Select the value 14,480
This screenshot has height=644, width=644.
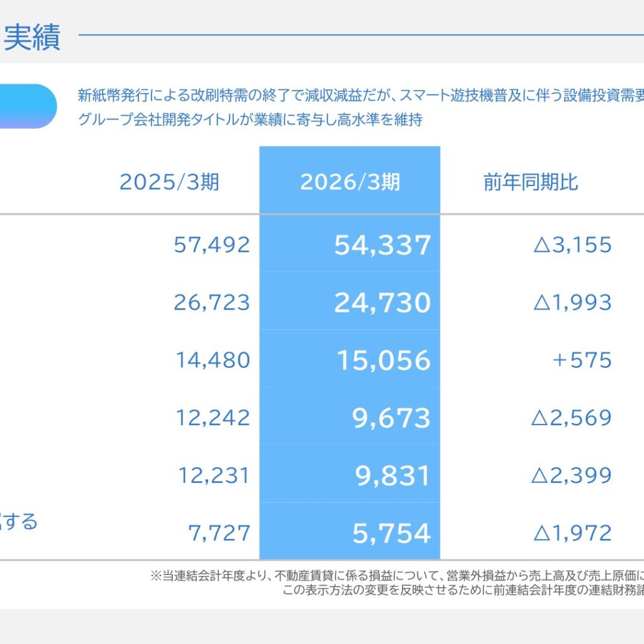213,360
